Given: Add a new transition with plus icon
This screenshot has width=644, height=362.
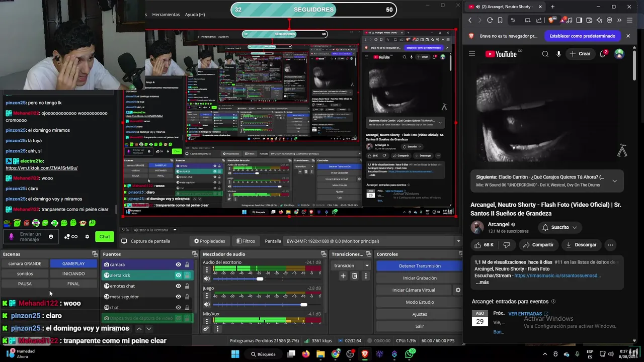Looking at the screenshot, I should (343, 276).
